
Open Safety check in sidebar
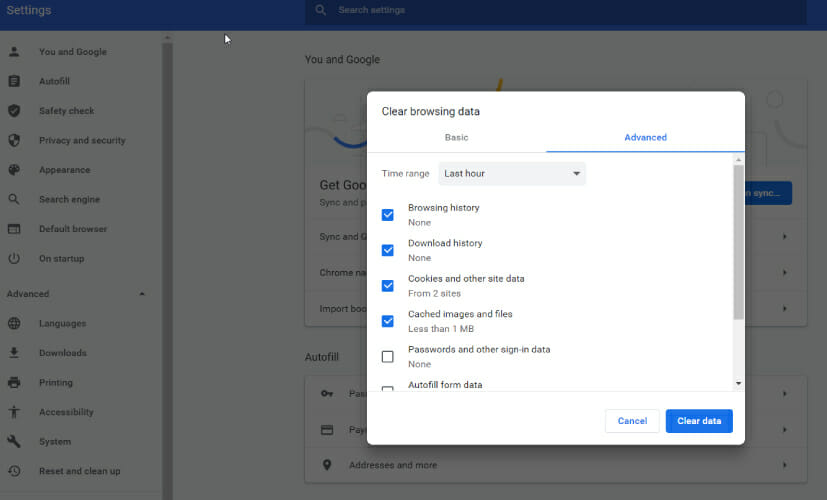66,111
